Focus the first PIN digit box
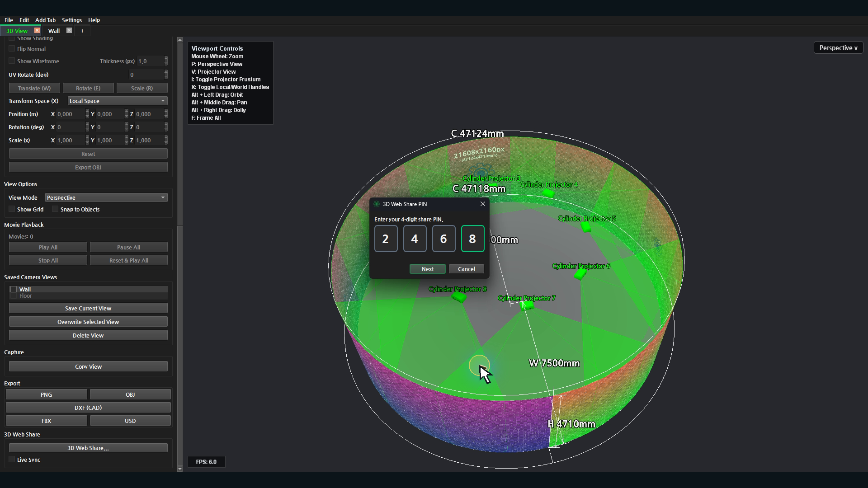This screenshot has width=868, height=488. pyautogui.click(x=386, y=239)
